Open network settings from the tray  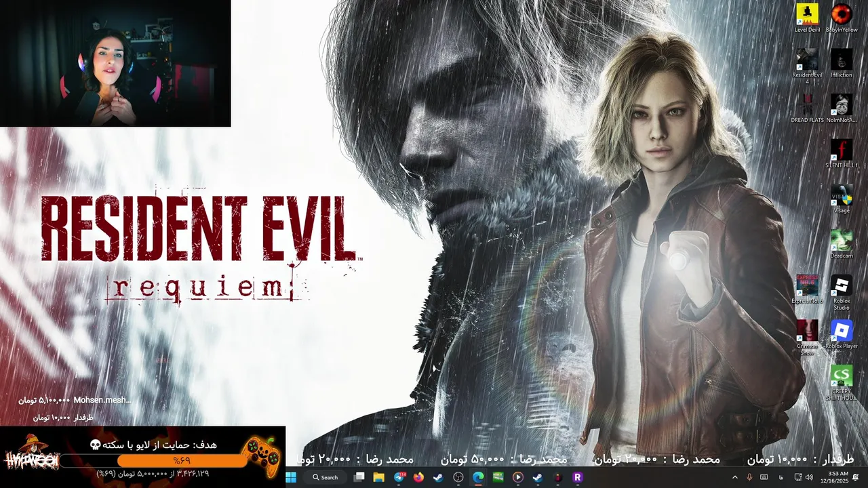pyautogui.click(x=798, y=477)
